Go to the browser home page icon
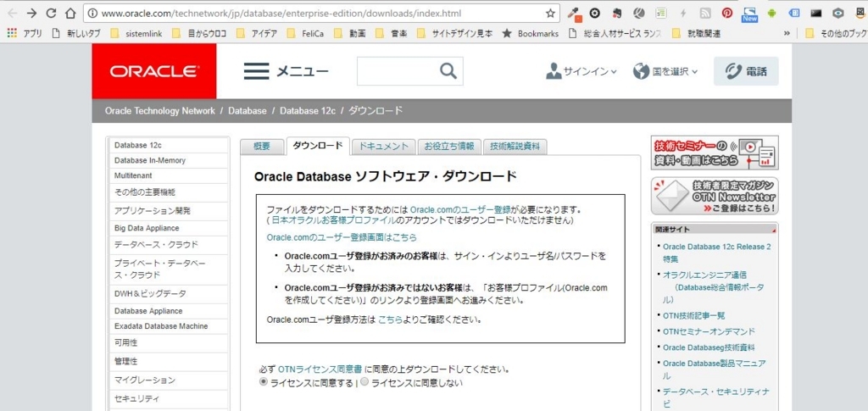 coord(70,14)
